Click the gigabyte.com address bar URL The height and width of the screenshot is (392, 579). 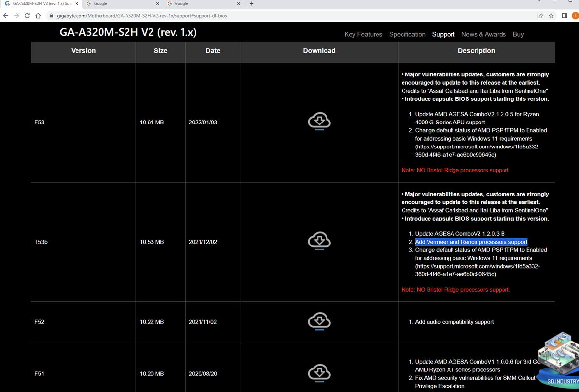(x=142, y=16)
